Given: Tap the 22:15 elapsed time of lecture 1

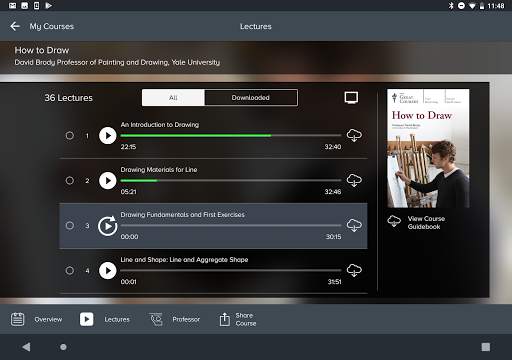Looking at the screenshot, I should 128,147.
